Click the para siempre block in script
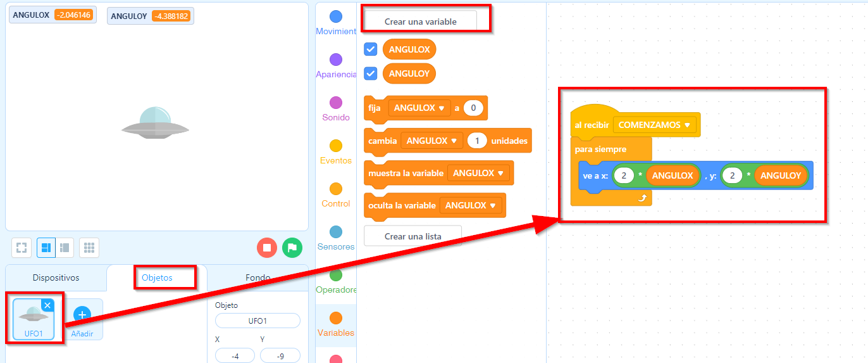The image size is (868, 363). 601,150
